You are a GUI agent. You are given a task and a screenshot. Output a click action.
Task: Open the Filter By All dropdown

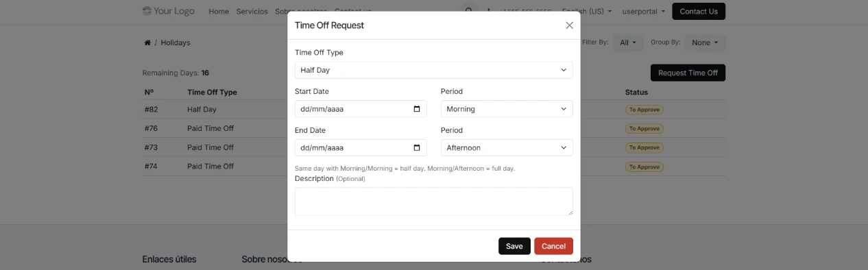[628, 42]
